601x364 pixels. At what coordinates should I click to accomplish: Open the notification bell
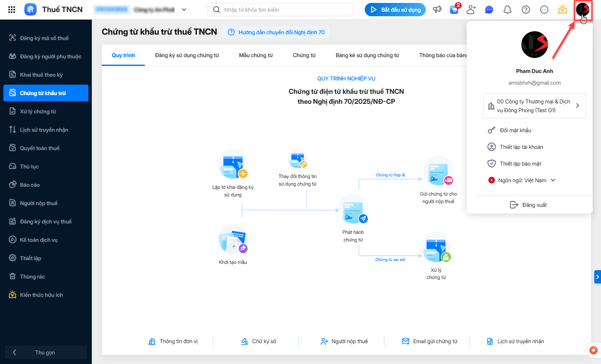point(508,10)
